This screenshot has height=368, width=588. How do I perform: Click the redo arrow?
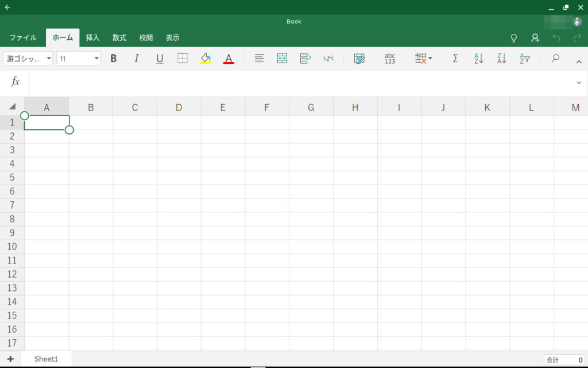pyautogui.click(x=577, y=37)
